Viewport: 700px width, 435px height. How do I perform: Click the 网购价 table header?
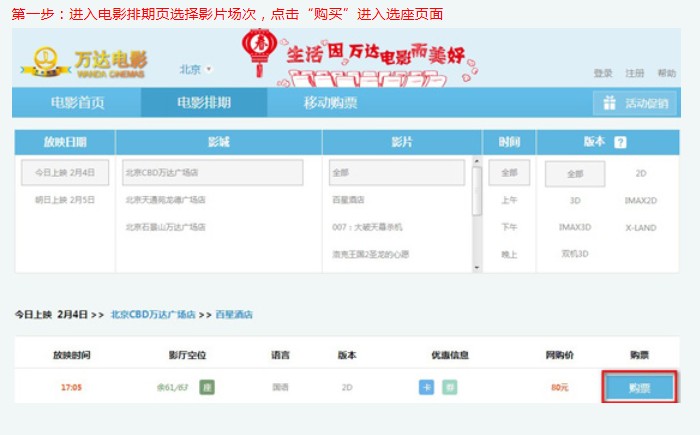pos(559,355)
